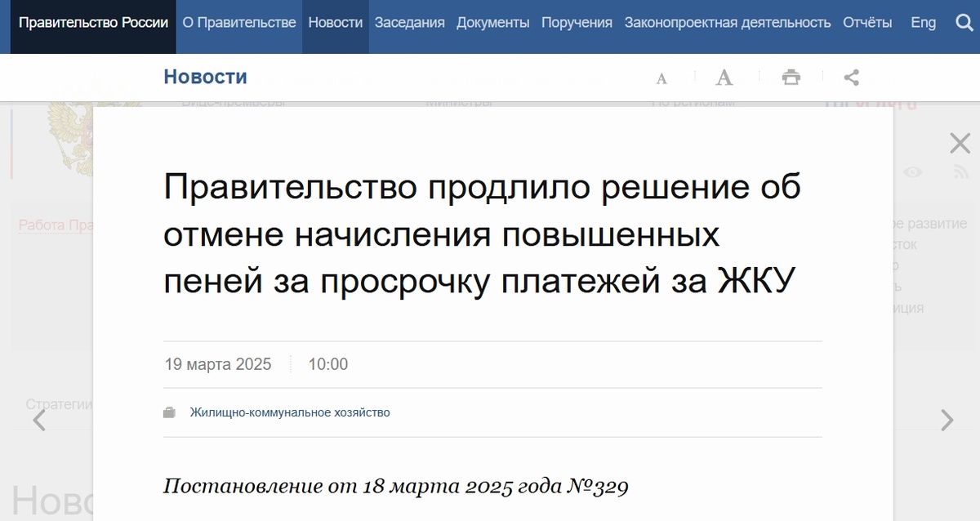Open the Жилищно-коммунальное хозяйство topic link
The image size is (980, 521).
288,412
